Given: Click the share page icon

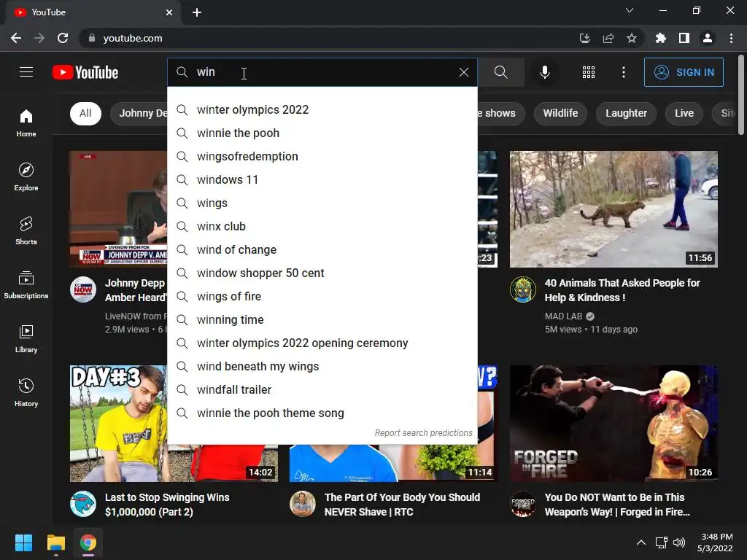Looking at the screenshot, I should [608, 38].
